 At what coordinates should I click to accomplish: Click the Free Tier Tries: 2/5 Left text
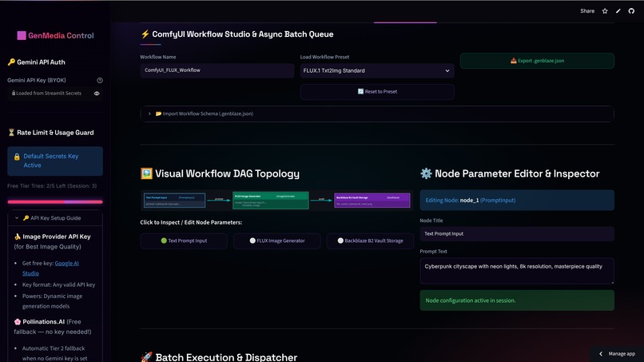(x=52, y=186)
